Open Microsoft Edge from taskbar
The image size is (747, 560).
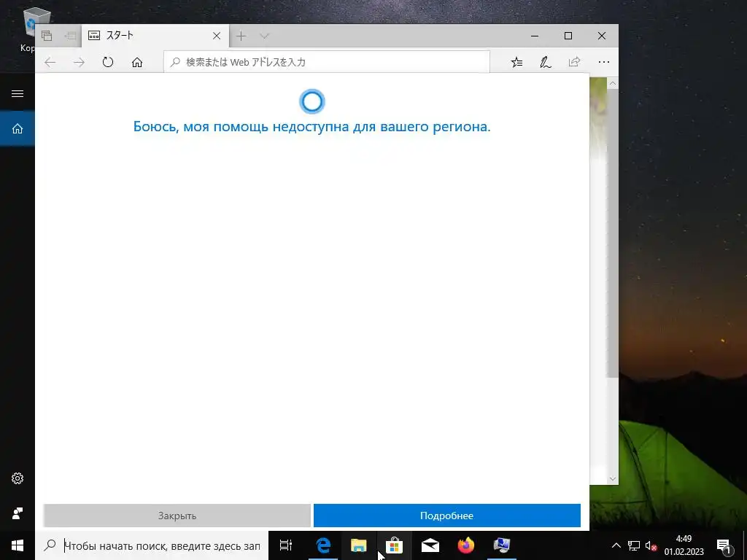tap(323, 545)
